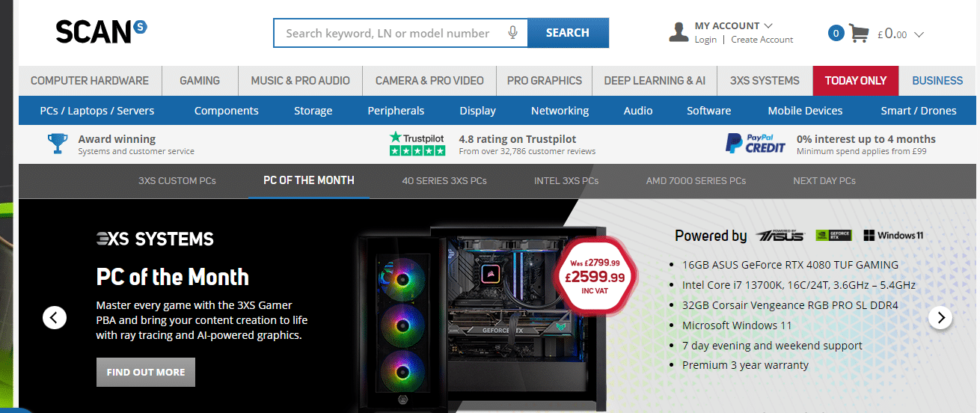Click the award trophy icon
This screenshot has height=413, width=980.
click(x=58, y=143)
